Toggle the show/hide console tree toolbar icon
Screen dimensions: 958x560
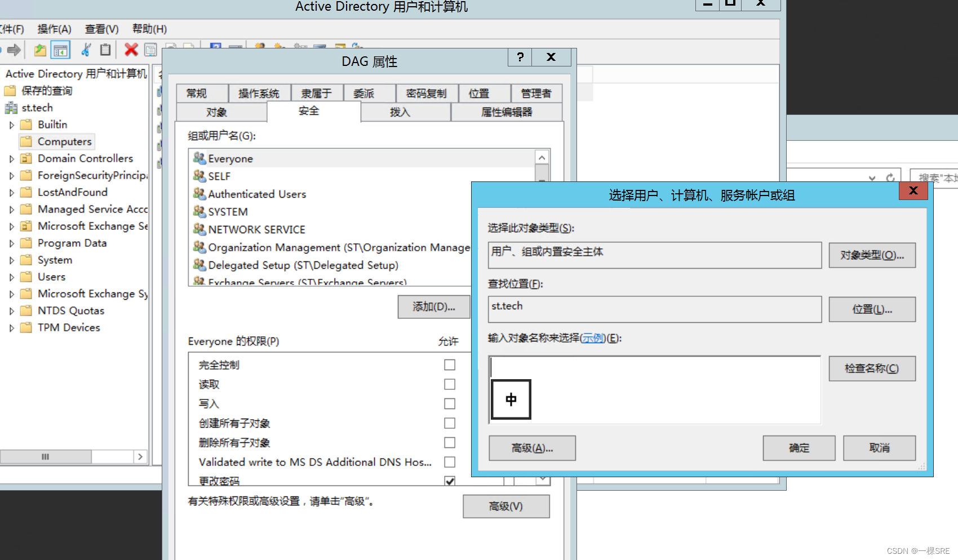pyautogui.click(x=60, y=50)
